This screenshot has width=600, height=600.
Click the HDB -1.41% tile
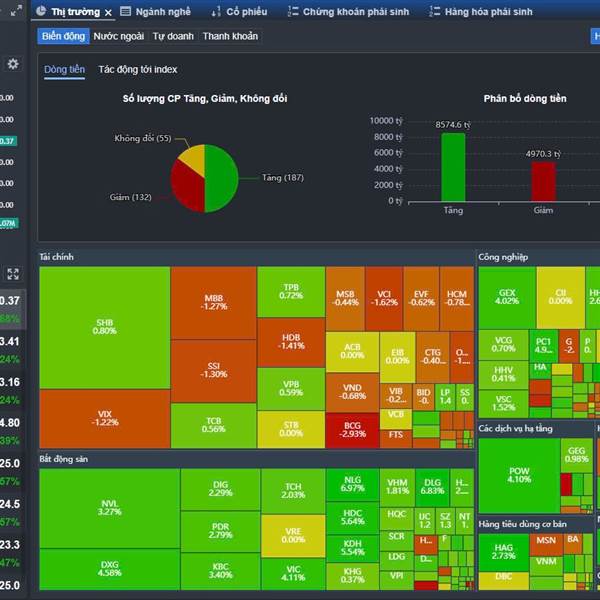pos(291,342)
